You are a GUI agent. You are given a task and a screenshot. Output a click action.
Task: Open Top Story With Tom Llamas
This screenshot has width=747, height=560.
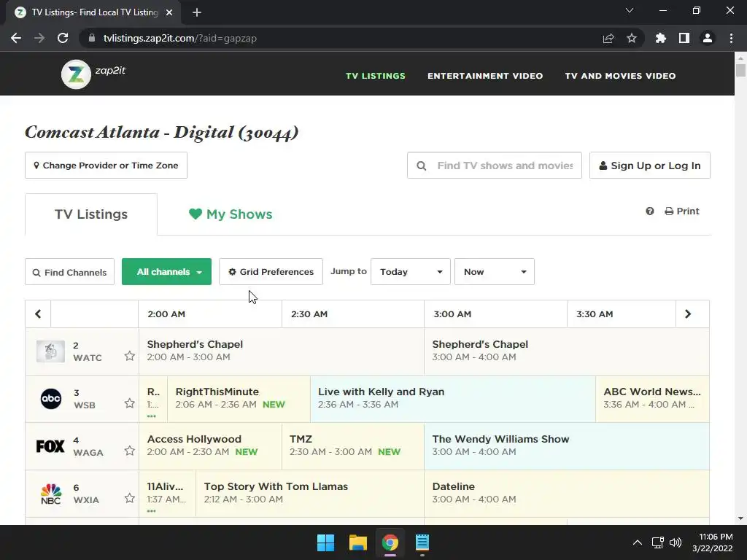click(x=310, y=494)
